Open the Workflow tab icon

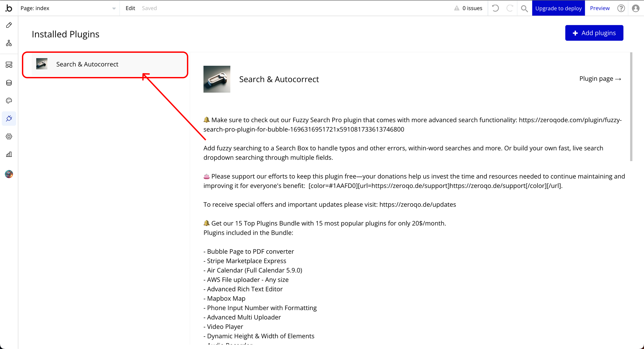click(9, 43)
